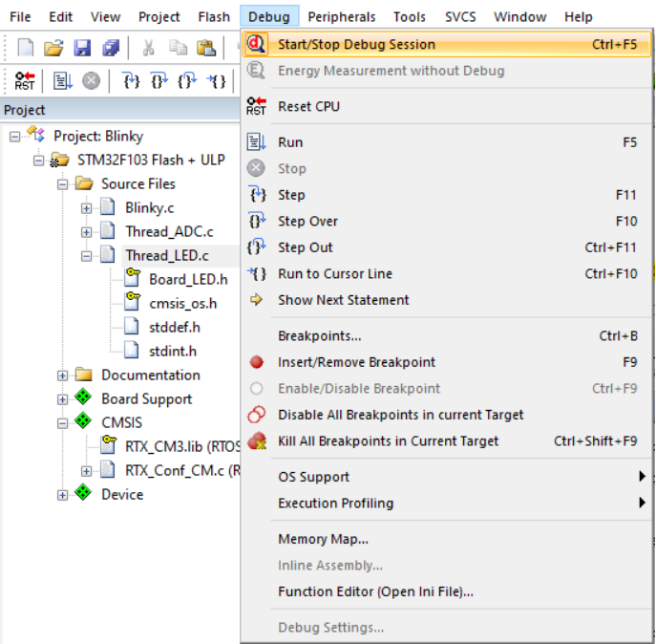
Task: Choose Start/Stop Debug Session
Action: click(x=356, y=44)
